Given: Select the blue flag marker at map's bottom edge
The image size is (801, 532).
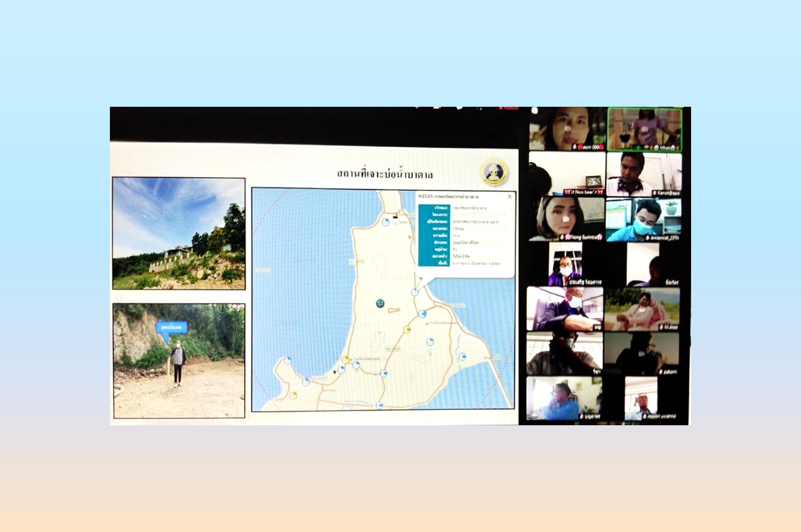Looking at the screenshot, I should click(380, 405).
